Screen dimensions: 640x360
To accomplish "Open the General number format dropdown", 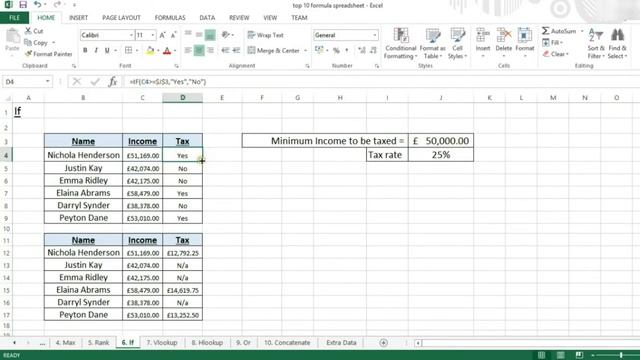I will 374,35.
